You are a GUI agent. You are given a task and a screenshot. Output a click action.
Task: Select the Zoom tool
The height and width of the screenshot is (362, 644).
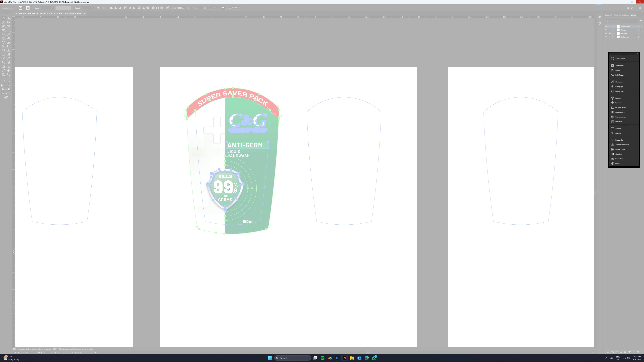pos(9,74)
